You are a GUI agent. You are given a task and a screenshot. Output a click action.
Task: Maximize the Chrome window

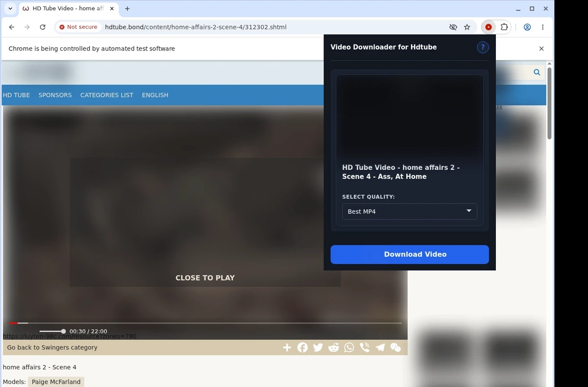[x=532, y=9]
